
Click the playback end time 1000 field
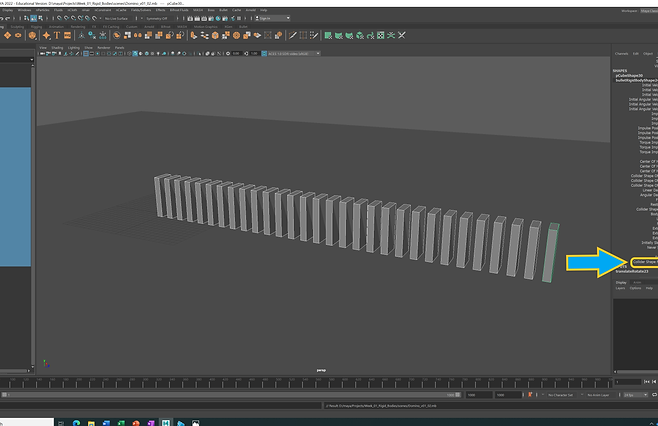479,395
